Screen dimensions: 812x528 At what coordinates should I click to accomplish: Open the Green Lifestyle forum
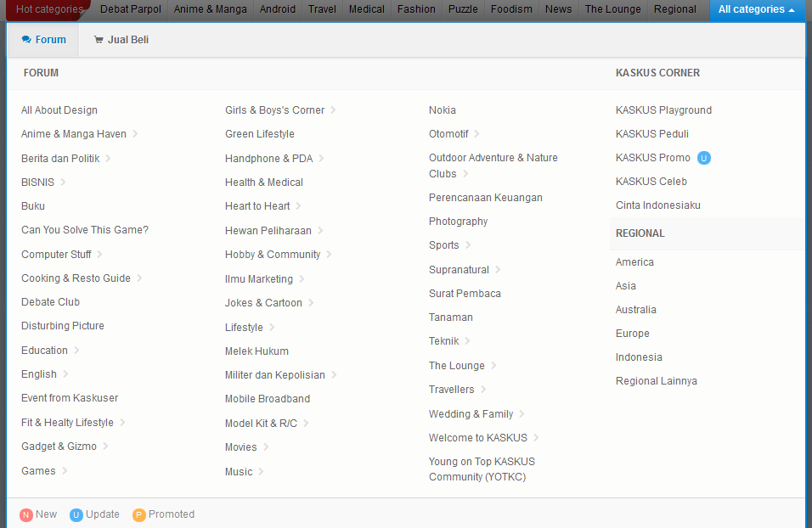259,134
